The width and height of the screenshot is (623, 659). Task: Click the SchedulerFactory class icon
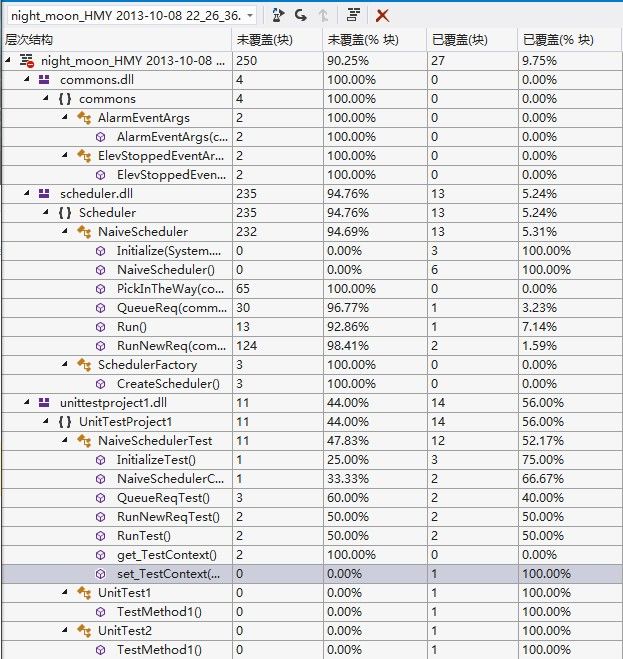pos(84,365)
